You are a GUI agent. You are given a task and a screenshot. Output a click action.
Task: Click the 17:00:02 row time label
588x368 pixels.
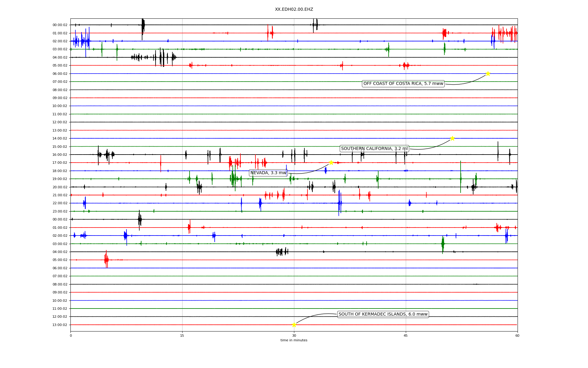(x=60, y=163)
